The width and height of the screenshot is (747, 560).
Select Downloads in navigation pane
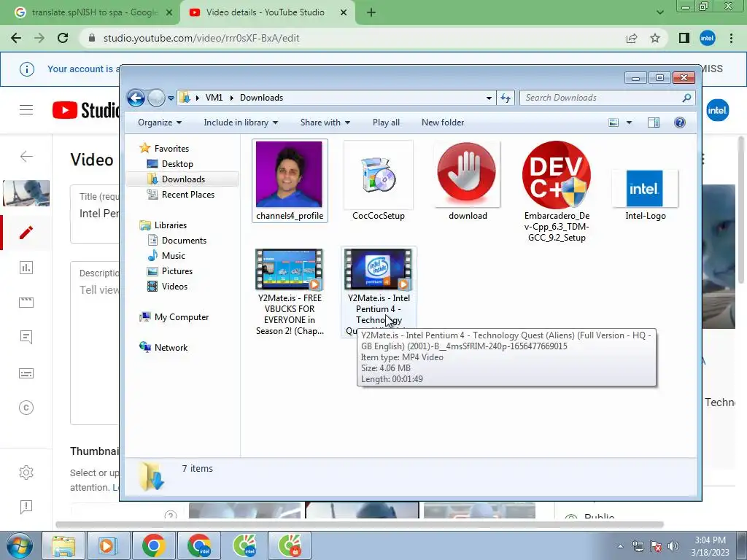183,179
